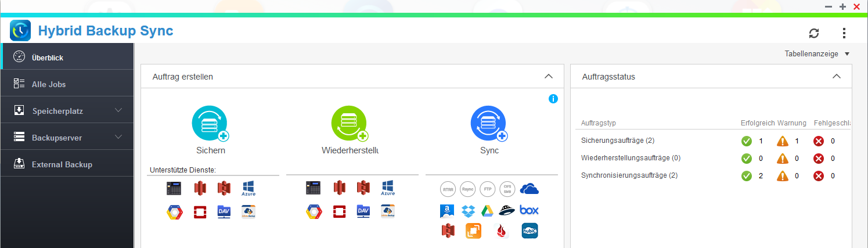Choose the CIFS/SMB service icon
Screen dimensions: 868x248
coord(507,189)
